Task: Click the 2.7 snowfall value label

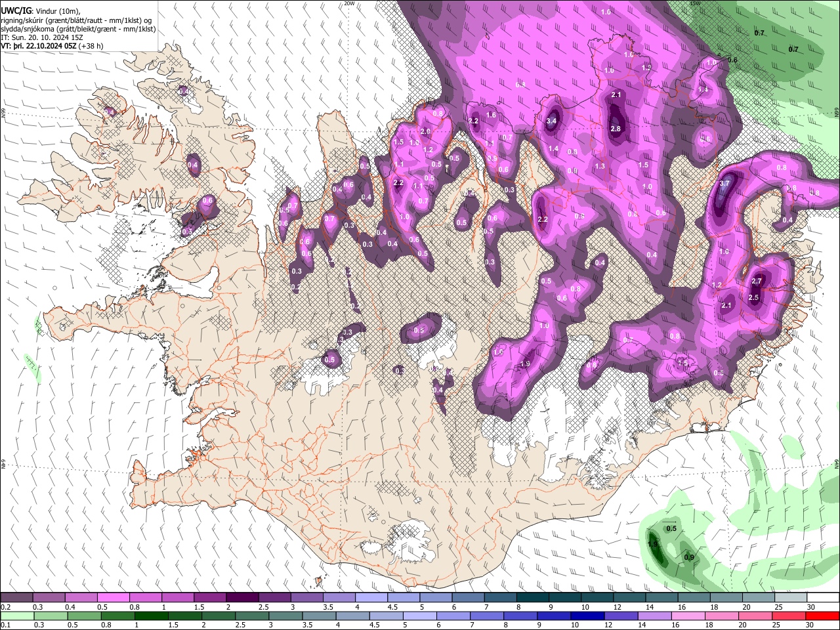Action: 757,281
